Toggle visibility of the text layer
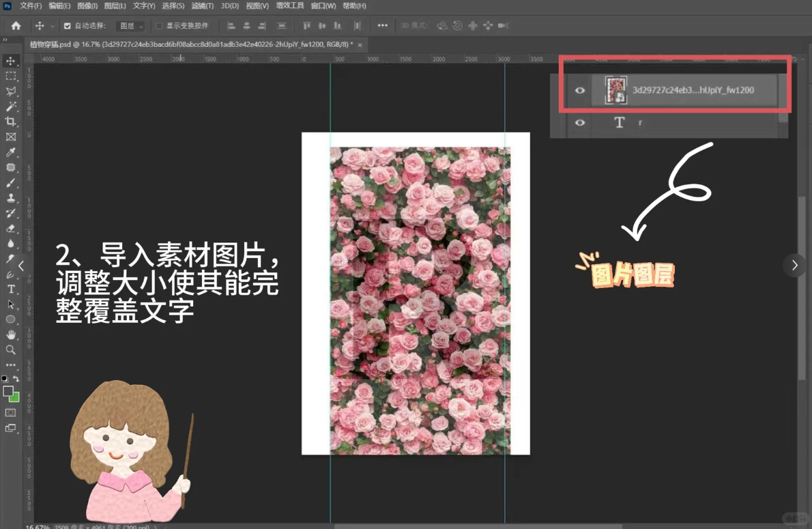Image resolution: width=812 pixels, height=529 pixels. (x=580, y=123)
